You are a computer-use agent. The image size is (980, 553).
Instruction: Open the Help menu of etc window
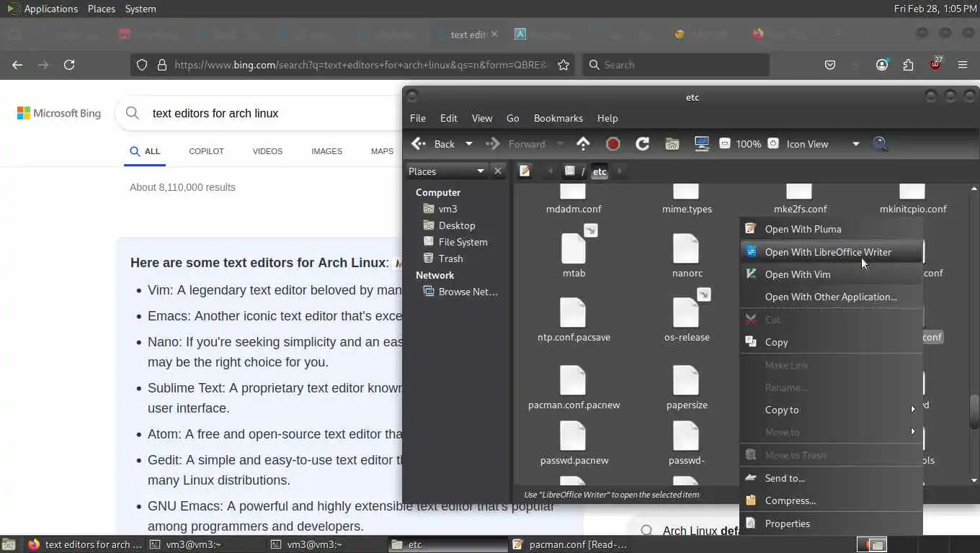point(607,118)
